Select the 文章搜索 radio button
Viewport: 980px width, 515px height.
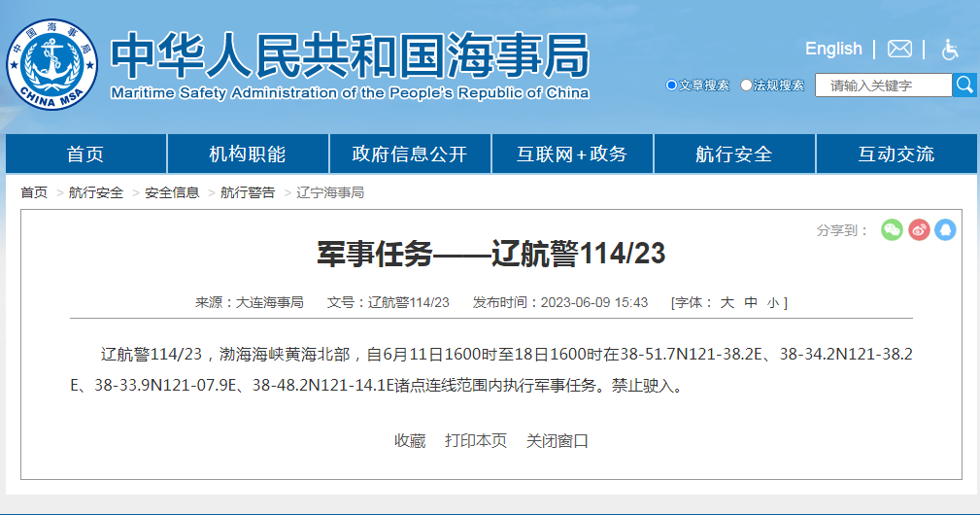coord(671,85)
